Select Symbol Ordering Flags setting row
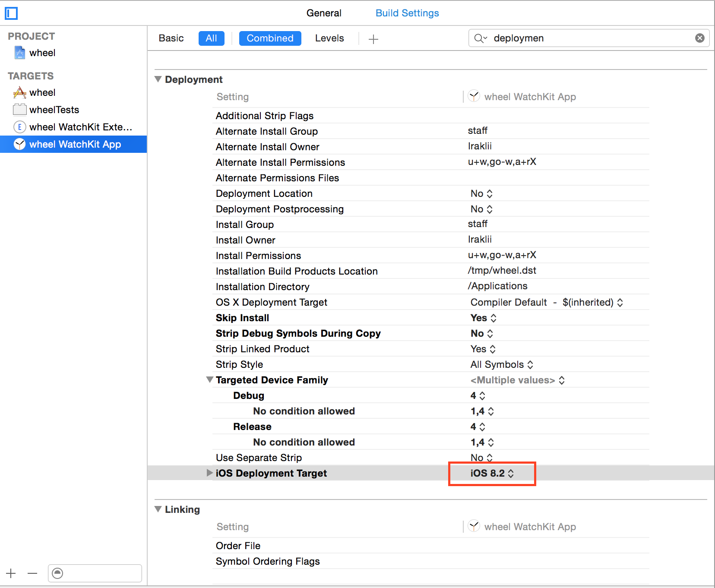 coord(431,561)
